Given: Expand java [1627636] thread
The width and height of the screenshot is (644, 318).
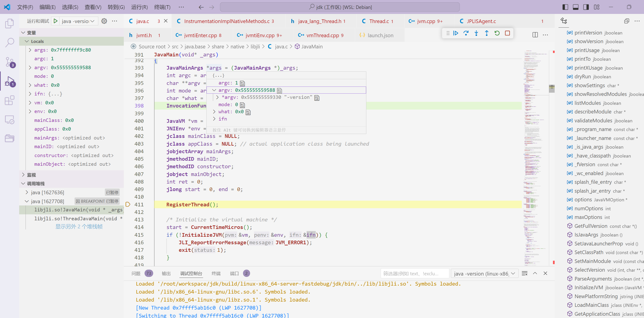Looking at the screenshot, I should point(27,192).
